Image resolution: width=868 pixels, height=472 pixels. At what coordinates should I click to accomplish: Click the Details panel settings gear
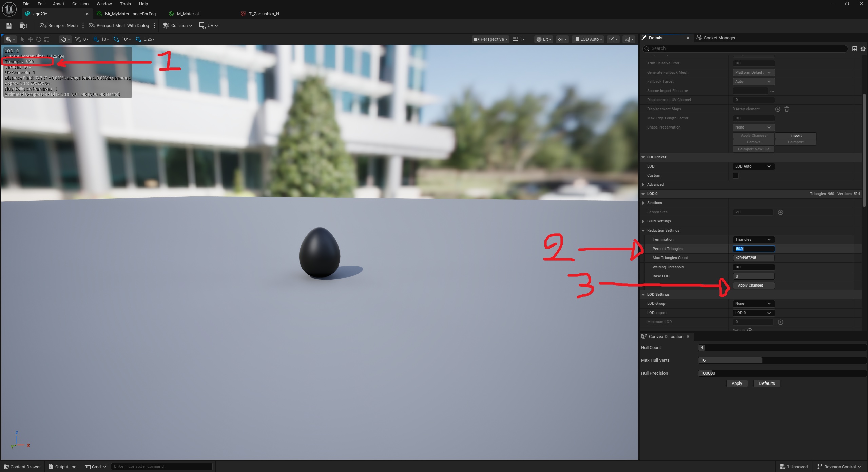[863, 49]
